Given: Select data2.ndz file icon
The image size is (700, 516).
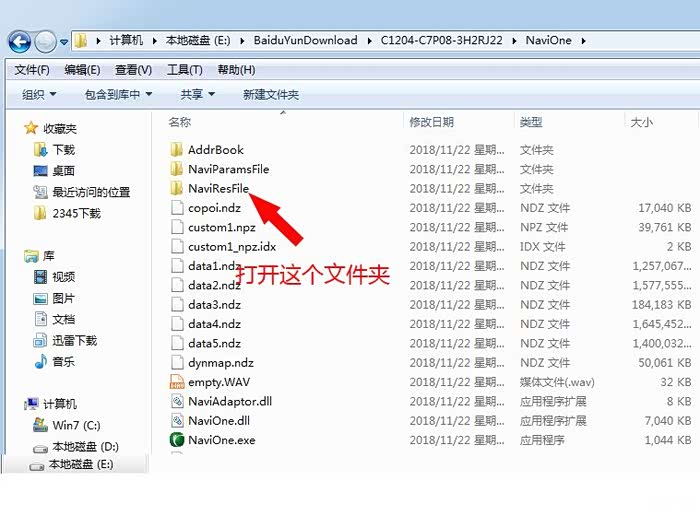Looking at the screenshot, I should [177, 285].
